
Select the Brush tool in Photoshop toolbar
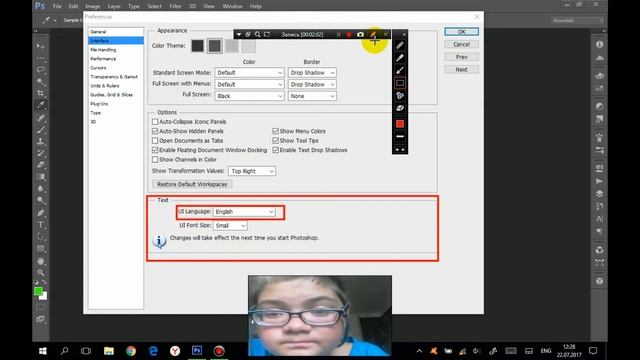coord(40,130)
